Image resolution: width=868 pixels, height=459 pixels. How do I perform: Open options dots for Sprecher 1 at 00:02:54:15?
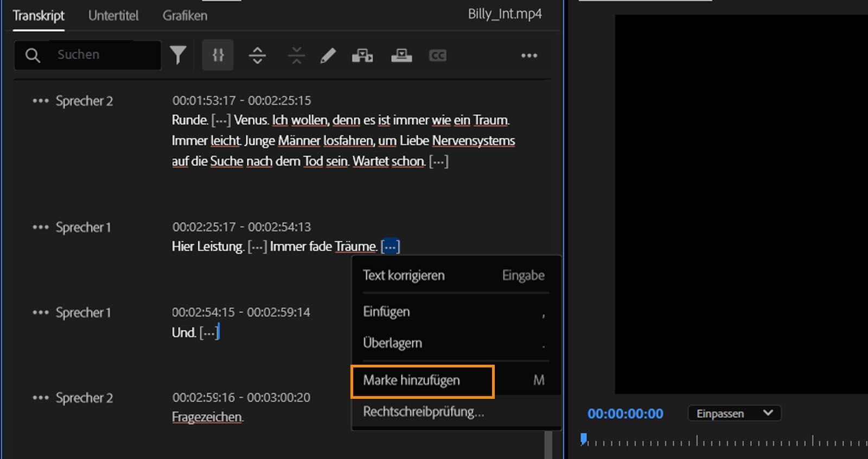point(41,312)
